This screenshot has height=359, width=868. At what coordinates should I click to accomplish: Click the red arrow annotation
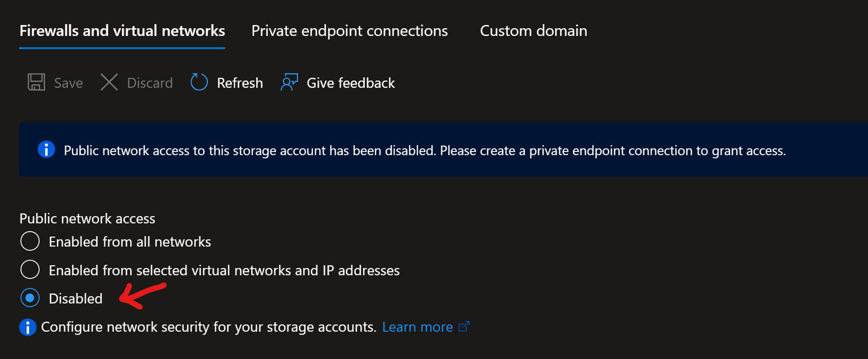tap(141, 296)
